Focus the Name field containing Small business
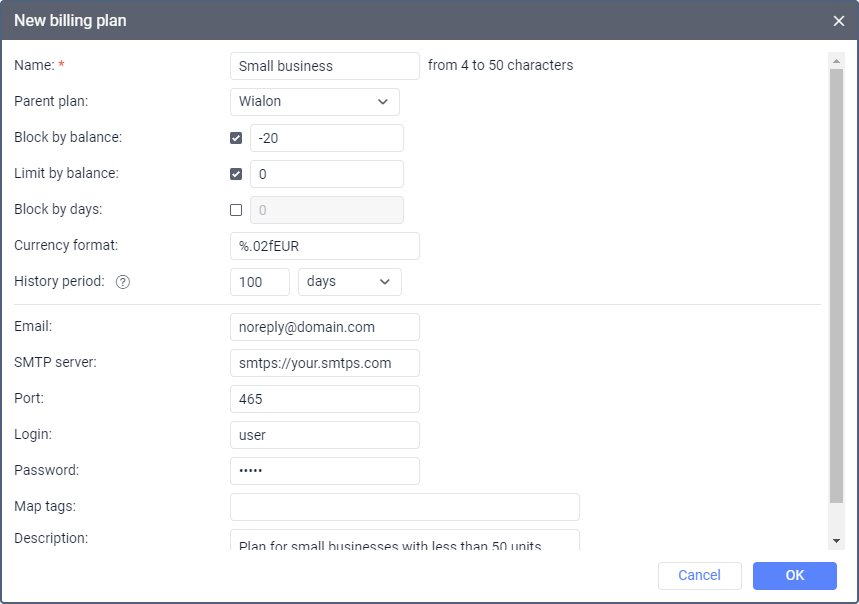The height and width of the screenshot is (604, 859). point(324,66)
